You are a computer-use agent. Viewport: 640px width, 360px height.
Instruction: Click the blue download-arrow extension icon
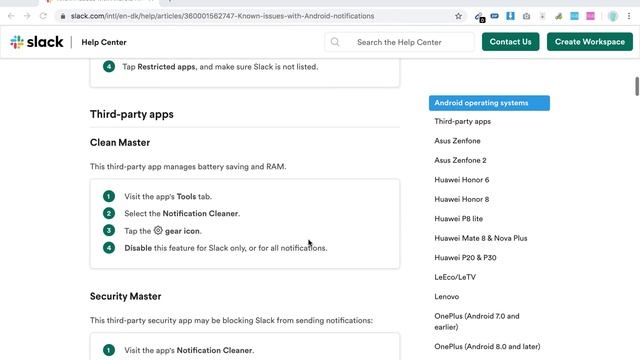[510, 16]
